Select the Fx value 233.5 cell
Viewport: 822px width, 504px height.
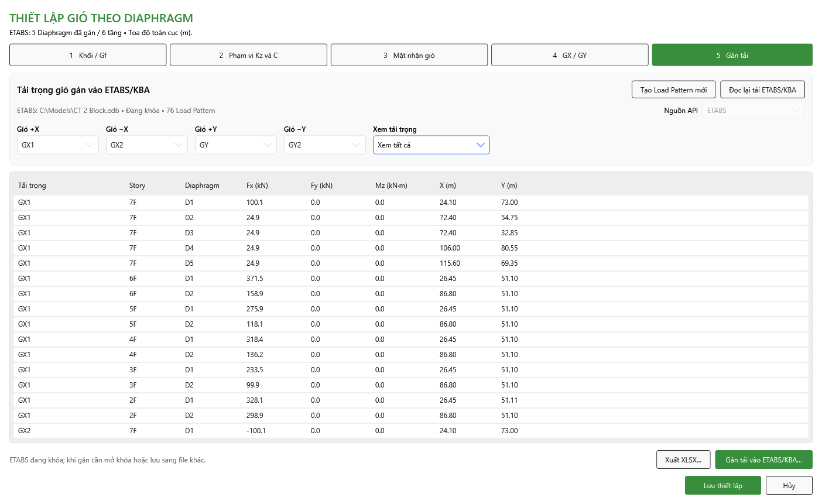tap(255, 370)
